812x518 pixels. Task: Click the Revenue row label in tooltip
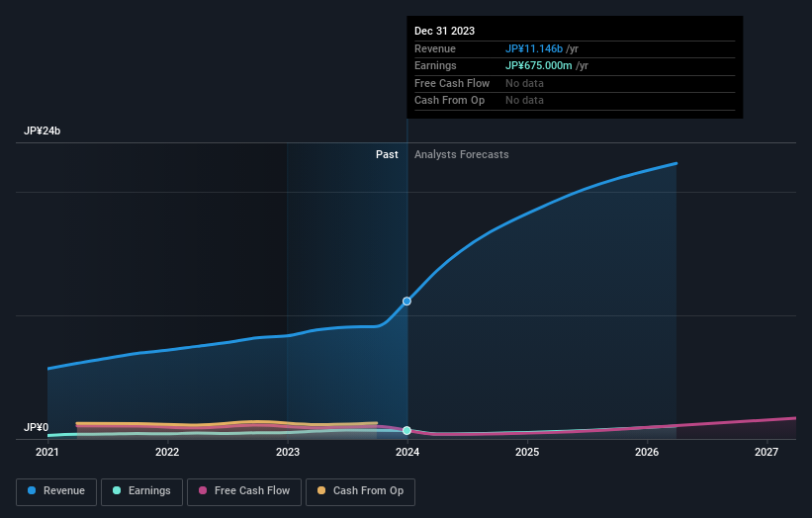click(x=435, y=48)
